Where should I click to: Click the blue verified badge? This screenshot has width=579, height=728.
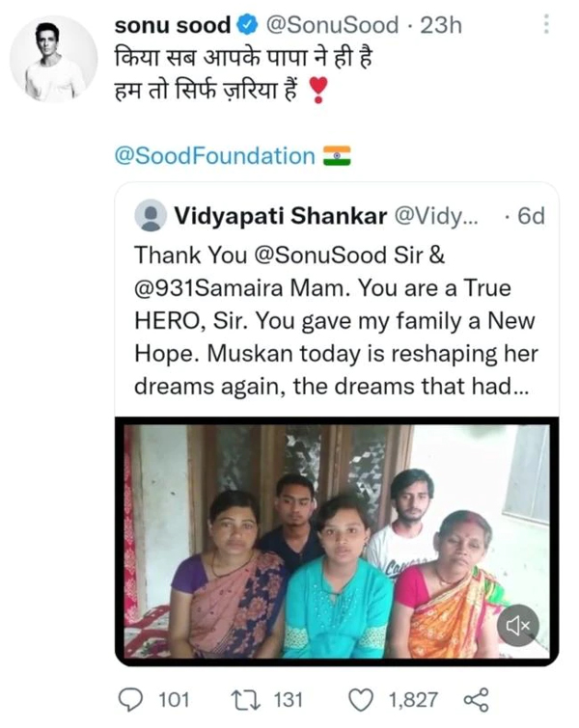(x=245, y=26)
